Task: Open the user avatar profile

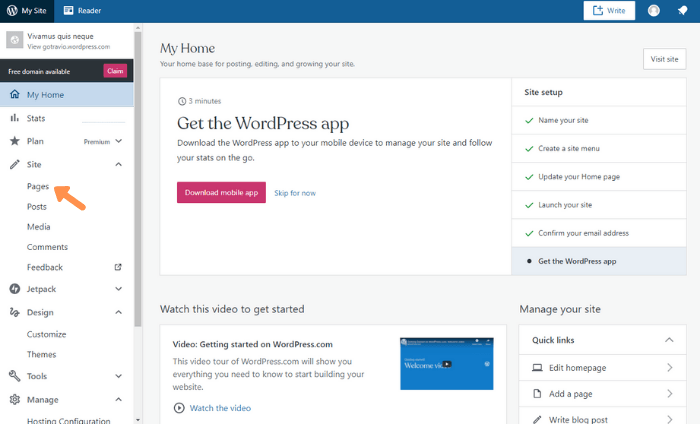Action: (654, 10)
